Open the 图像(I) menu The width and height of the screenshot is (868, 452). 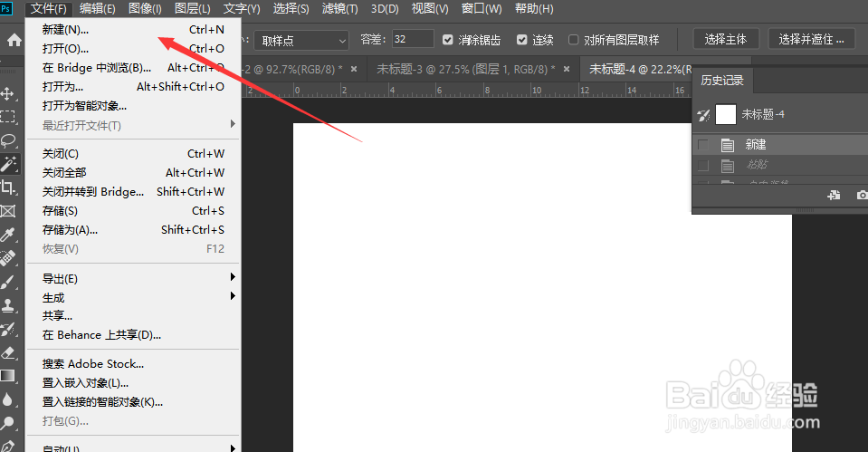point(145,9)
